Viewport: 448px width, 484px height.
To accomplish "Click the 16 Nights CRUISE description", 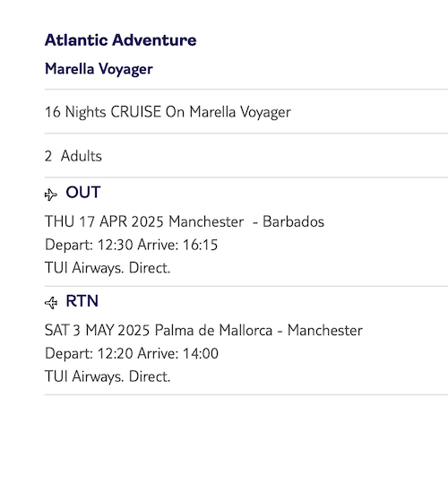I will tap(168, 112).
